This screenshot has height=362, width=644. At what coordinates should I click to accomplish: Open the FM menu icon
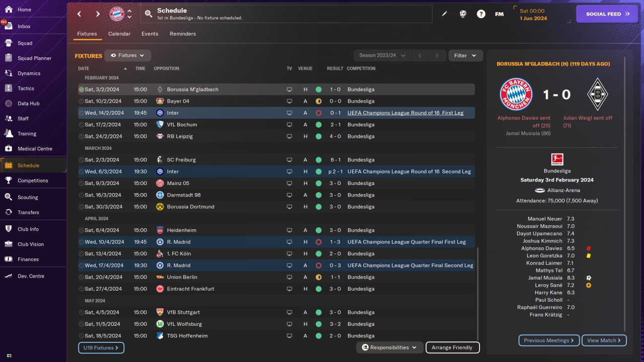pyautogui.click(x=499, y=14)
